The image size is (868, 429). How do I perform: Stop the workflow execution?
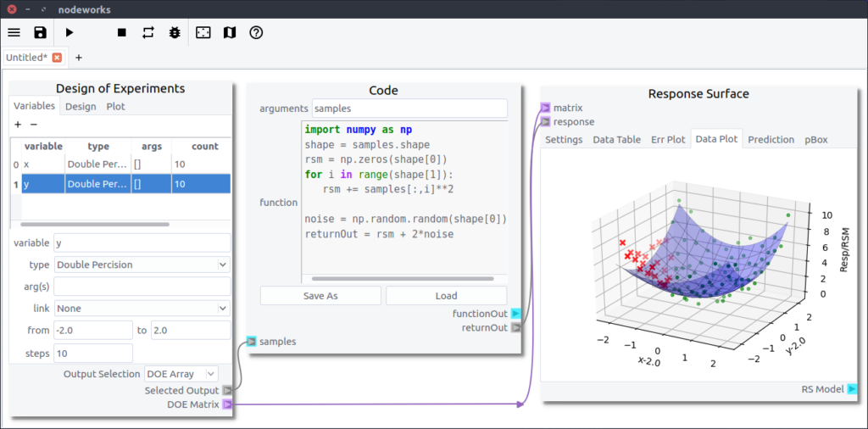click(121, 32)
